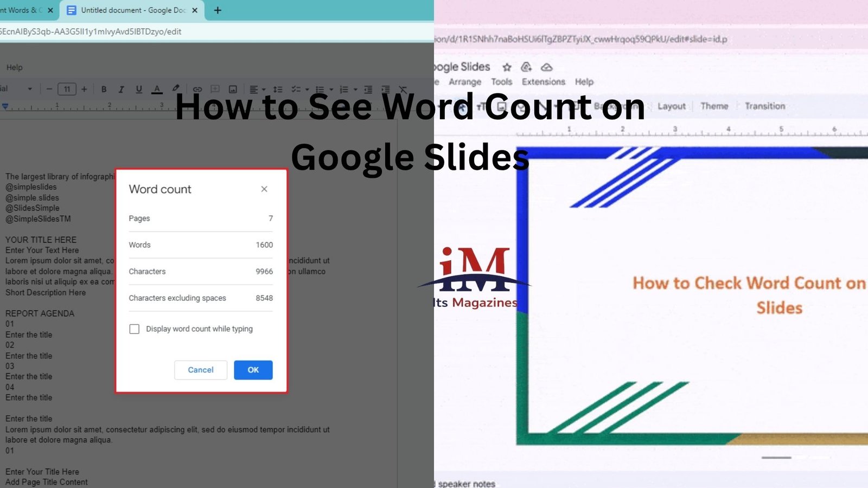
Task: Open the Help menu in Google Docs
Action: coord(15,67)
